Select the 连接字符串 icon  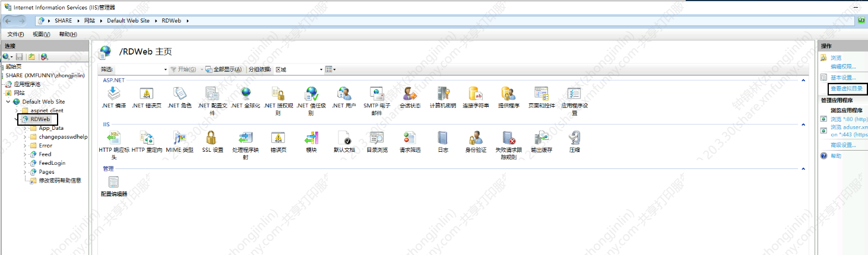pos(476,94)
